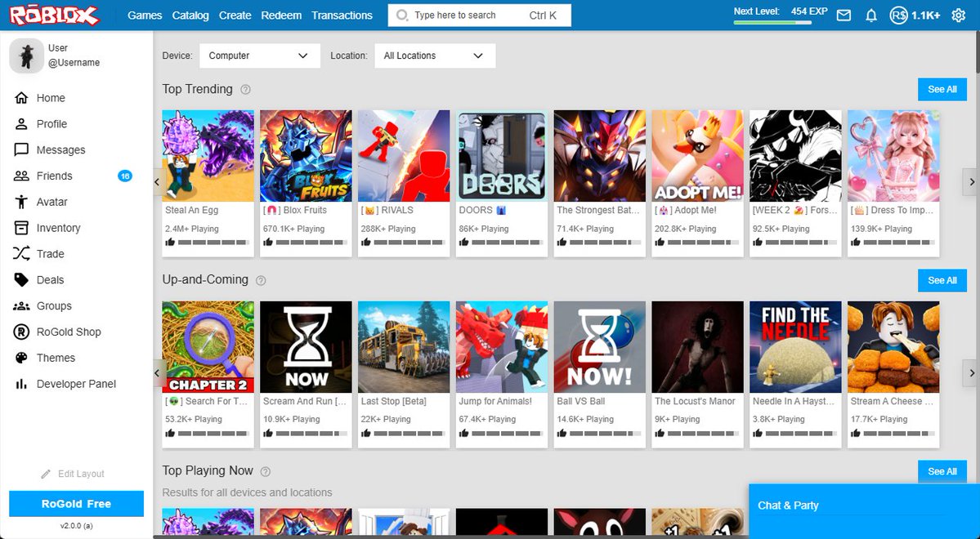
Task: Click See All for Top Playing Now
Action: tap(942, 471)
